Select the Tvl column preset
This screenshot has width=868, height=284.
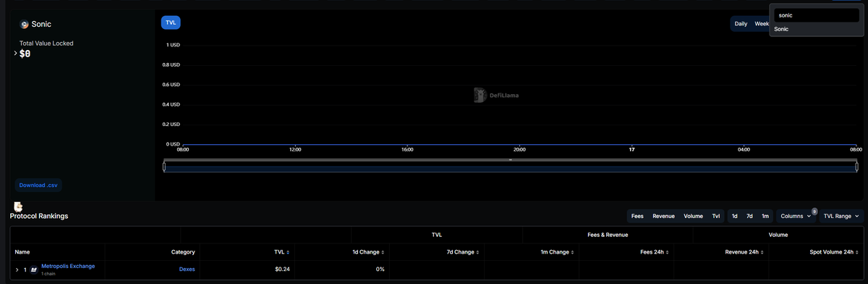715,216
